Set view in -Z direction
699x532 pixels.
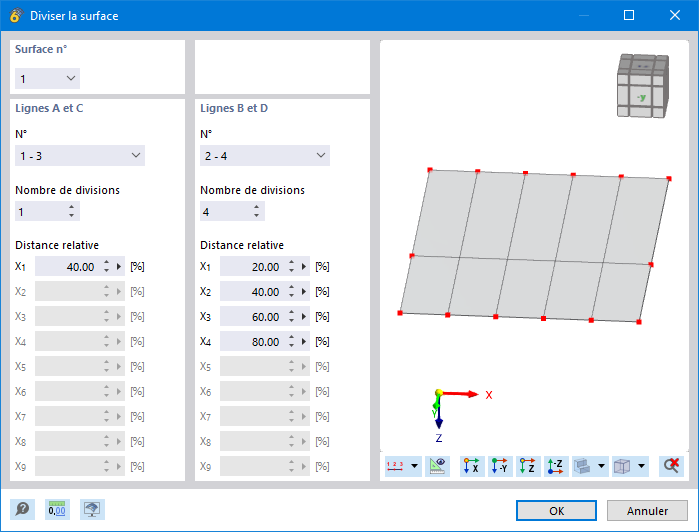click(556, 466)
